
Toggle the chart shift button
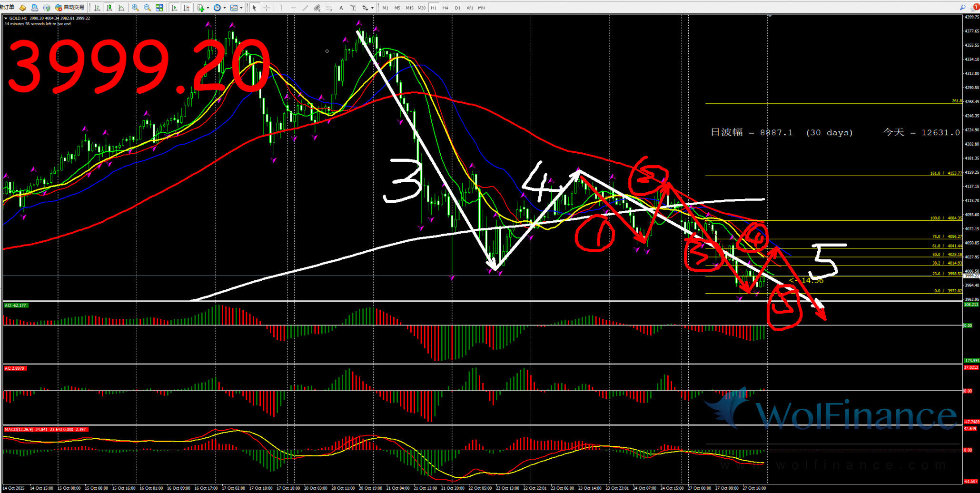coord(186,8)
